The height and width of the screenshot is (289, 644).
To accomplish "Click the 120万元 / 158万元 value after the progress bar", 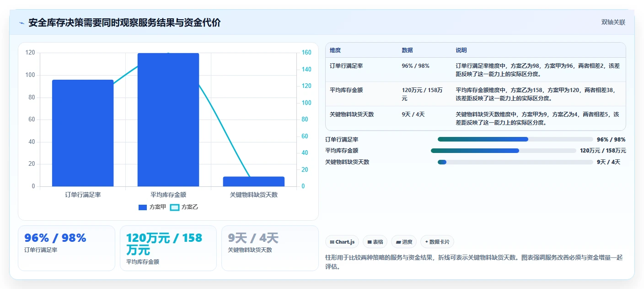I will (603, 151).
